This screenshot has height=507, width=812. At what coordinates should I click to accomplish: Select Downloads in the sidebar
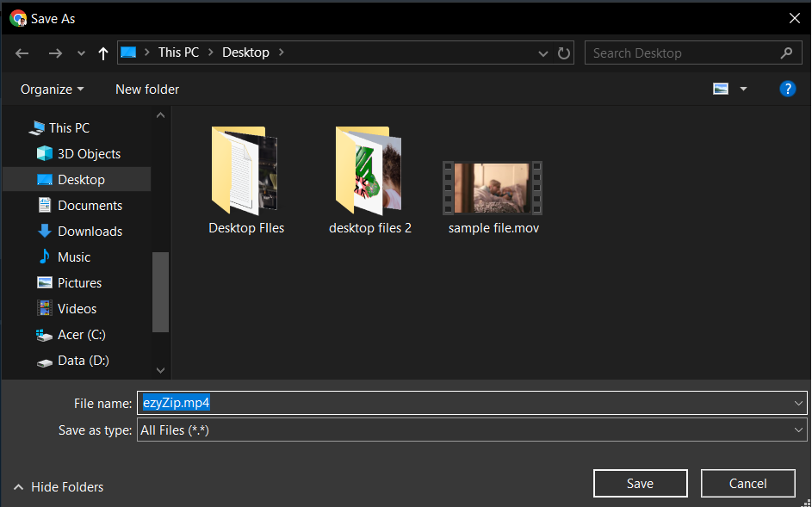[x=85, y=231]
